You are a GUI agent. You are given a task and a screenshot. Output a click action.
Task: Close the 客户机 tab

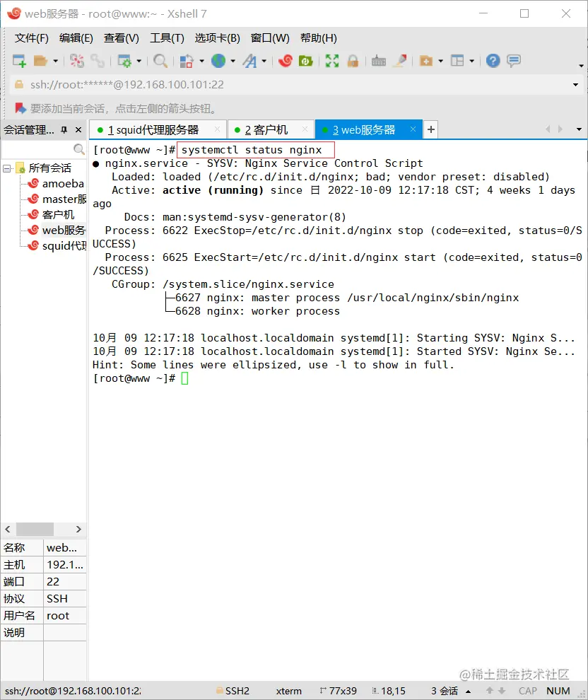click(305, 129)
